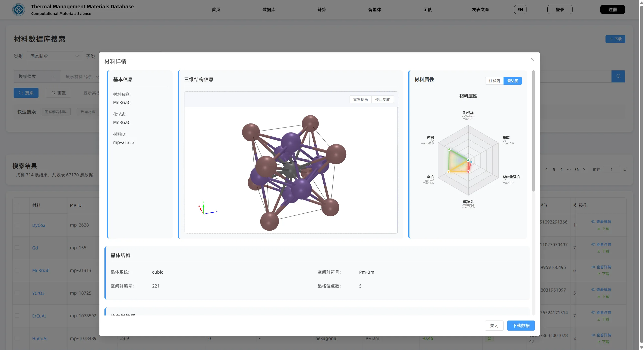Switch material properties view to 柱状图
This screenshot has width=644, height=350.
(494, 81)
